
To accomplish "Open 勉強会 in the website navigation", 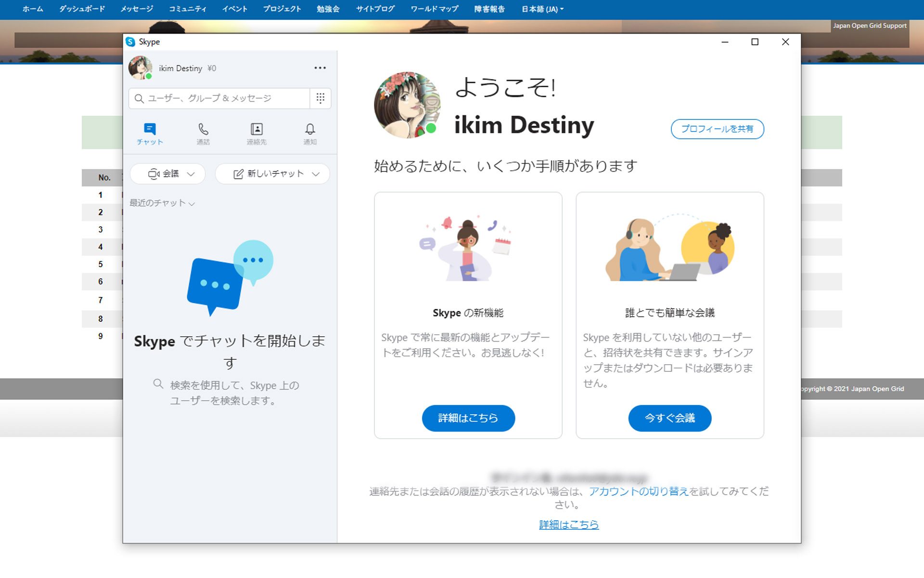I will 328,9.
